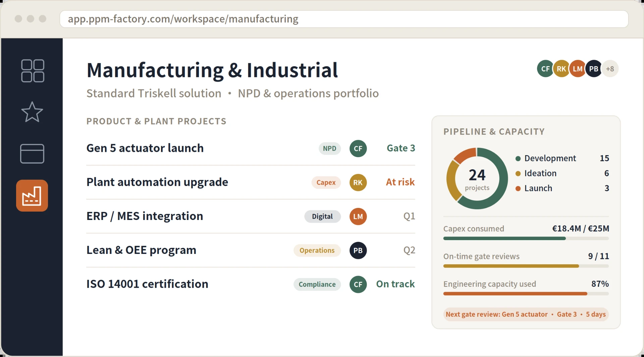Click CF owner avatar on Gen 5 actuator row
The image size is (644, 357).
point(358,148)
